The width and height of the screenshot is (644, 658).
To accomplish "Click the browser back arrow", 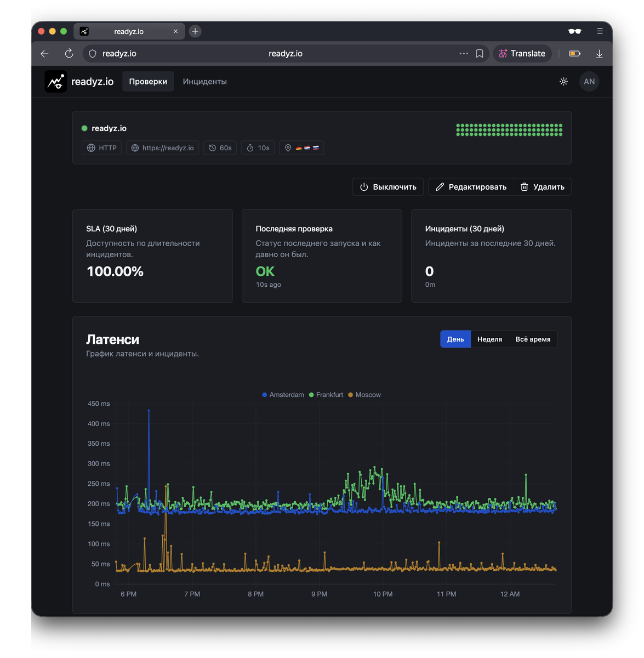I will (45, 54).
